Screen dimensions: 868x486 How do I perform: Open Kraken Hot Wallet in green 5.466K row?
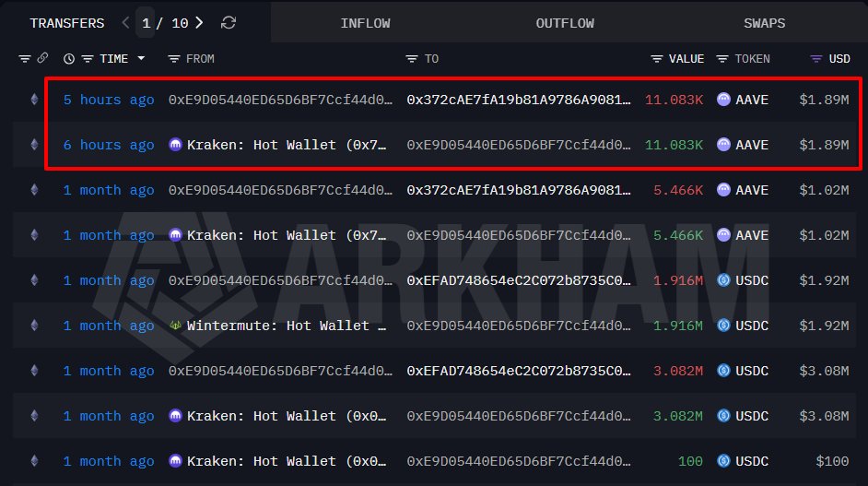[287, 235]
